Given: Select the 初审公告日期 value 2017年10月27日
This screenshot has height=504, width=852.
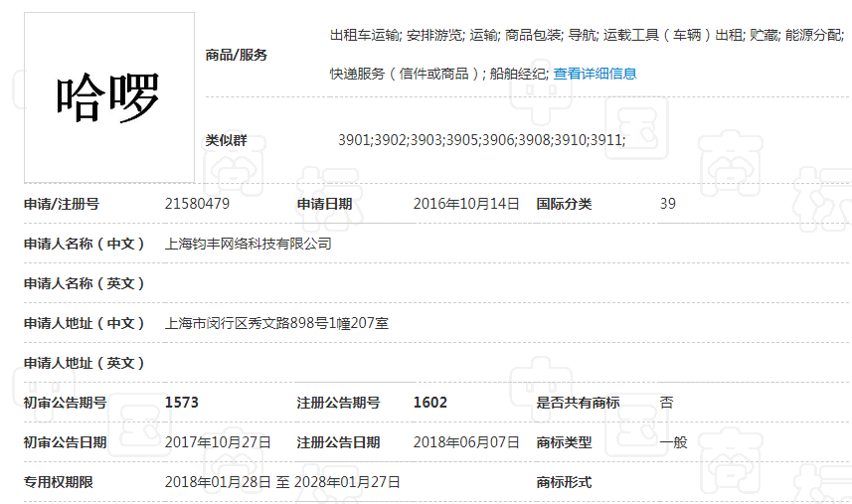Looking at the screenshot, I should tap(218, 442).
